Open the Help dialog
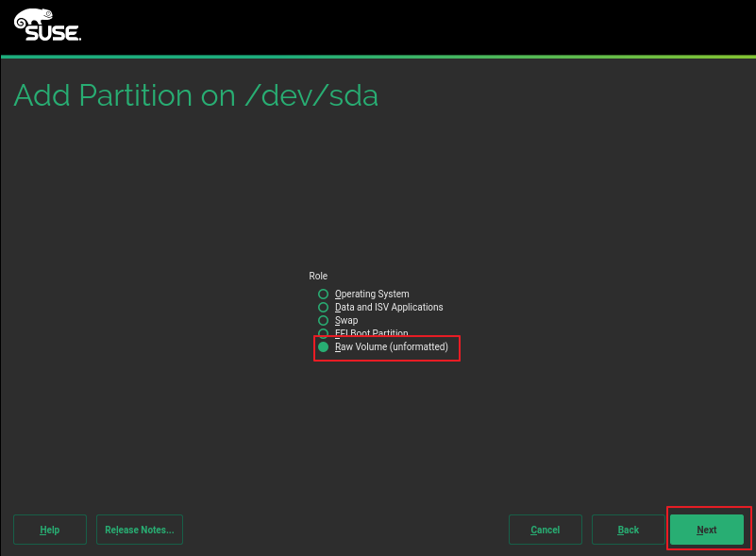 click(50, 530)
